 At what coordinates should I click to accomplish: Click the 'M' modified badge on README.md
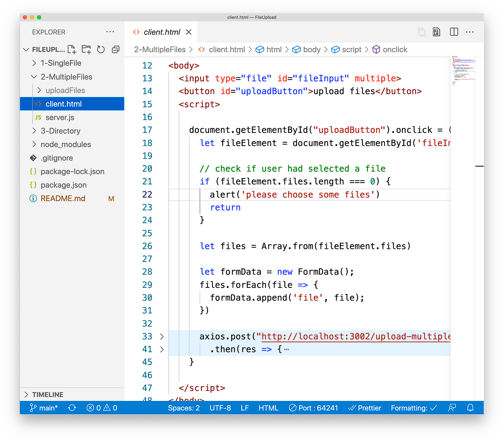111,199
